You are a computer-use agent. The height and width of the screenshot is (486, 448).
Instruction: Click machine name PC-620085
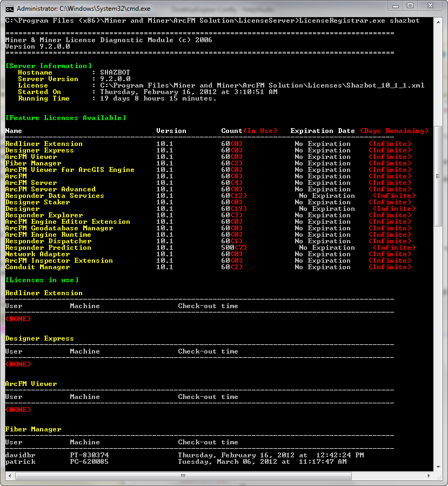click(89, 462)
